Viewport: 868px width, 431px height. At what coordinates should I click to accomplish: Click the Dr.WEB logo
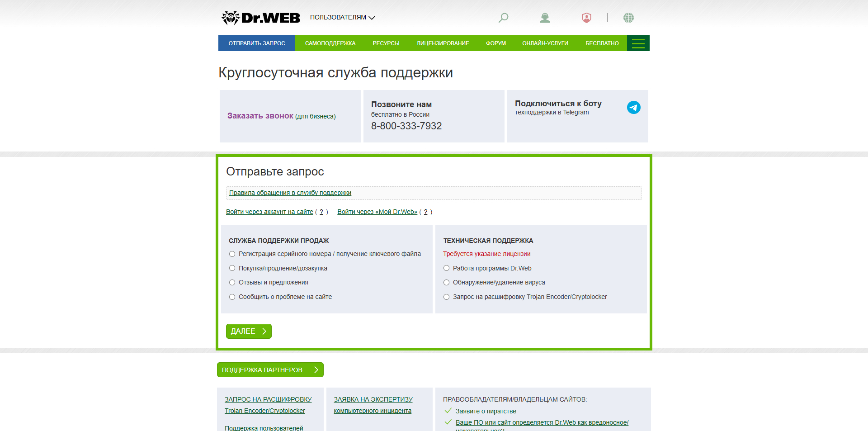[x=261, y=17]
